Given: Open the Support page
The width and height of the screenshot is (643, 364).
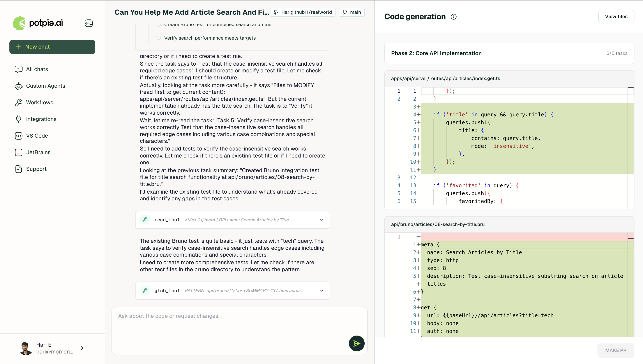Looking at the screenshot, I should point(36,169).
